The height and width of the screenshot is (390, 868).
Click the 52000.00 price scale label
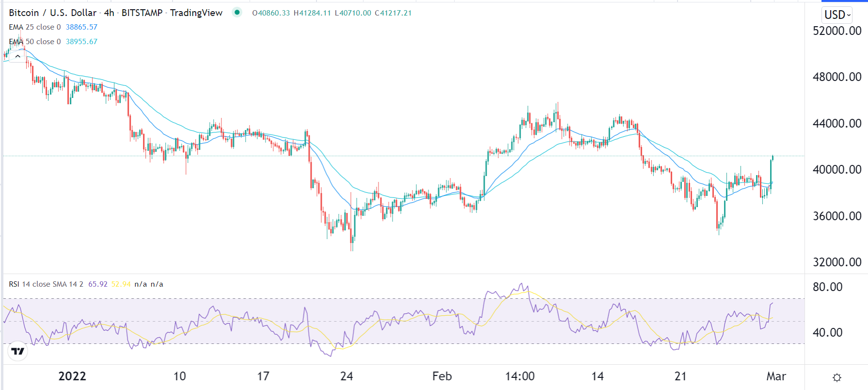click(837, 31)
